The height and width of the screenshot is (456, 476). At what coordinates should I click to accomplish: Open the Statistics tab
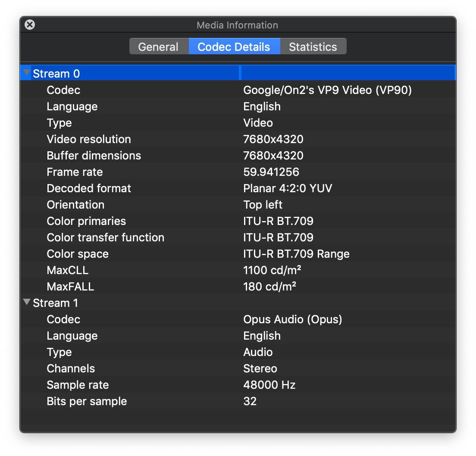pos(313,47)
